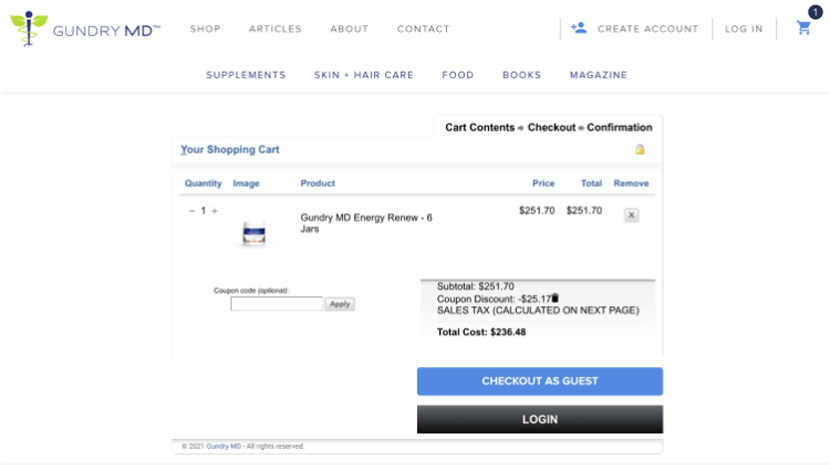Viewport: 830px width, 465px height.
Task: Increase quantity with the plus sign
Action: point(214,211)
